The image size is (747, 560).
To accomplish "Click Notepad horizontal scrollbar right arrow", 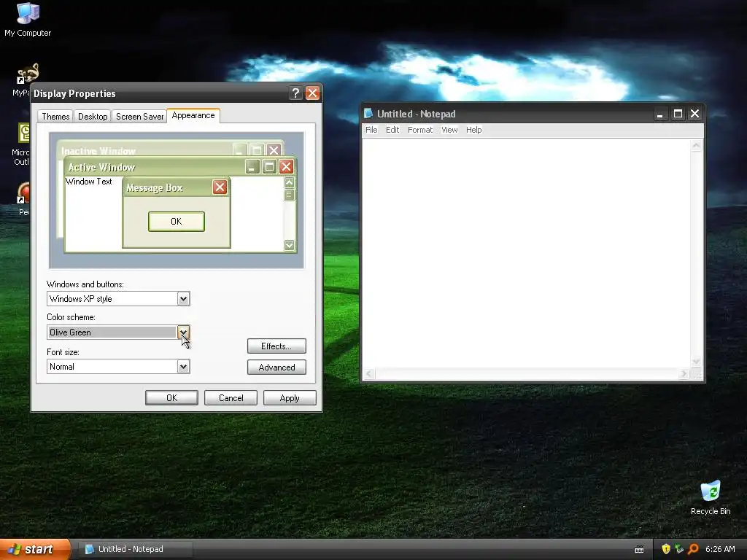I will tap(684, 374).
